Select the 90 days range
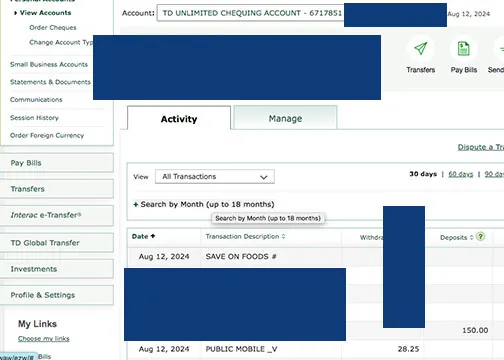Viewport: 504px width, 360px height. [494, 174]
